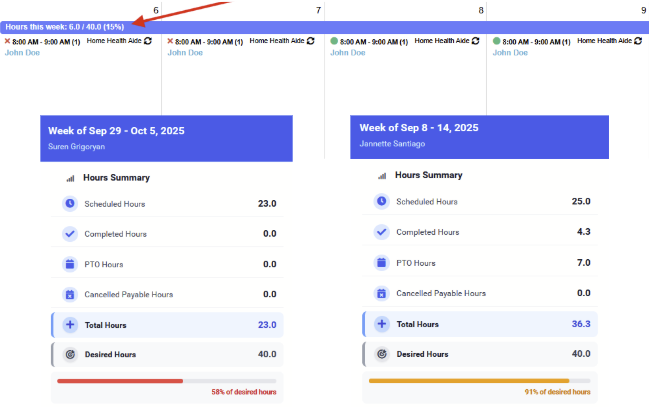649x407 pixels.
Task: Click the recurring icon on day 6 shift
Action: (148, 41)
